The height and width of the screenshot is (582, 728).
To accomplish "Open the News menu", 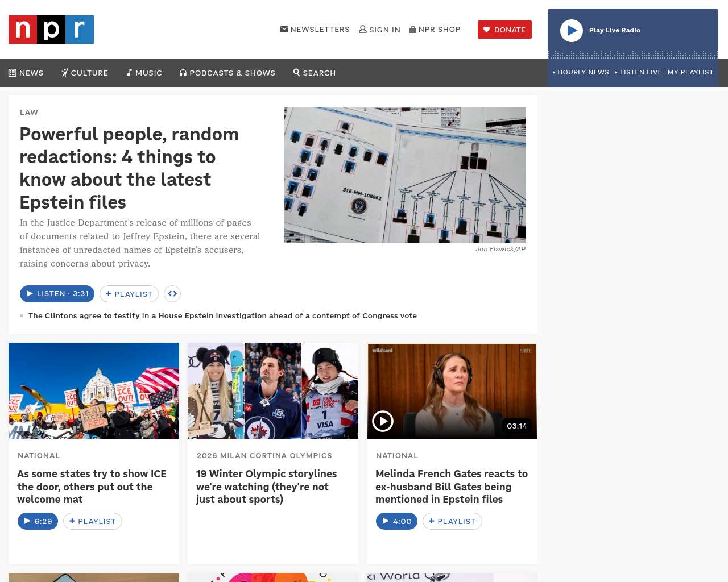I will click(26, 73).
